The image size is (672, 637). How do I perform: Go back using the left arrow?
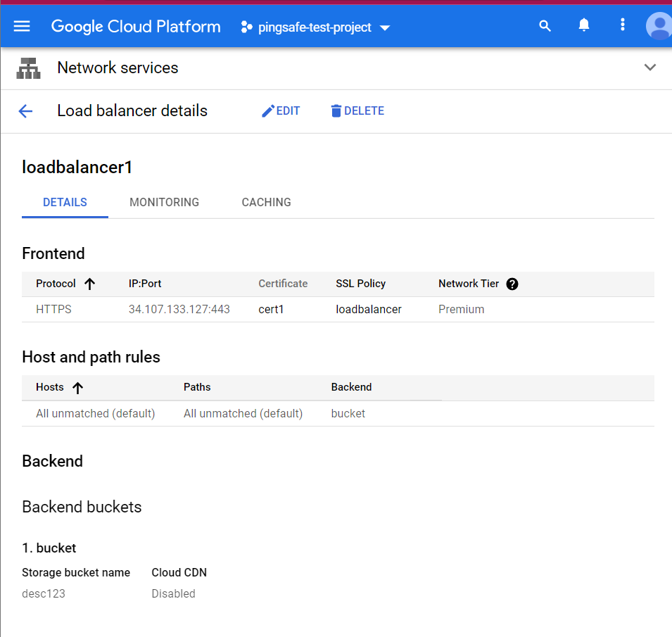[x=26, y=111]
